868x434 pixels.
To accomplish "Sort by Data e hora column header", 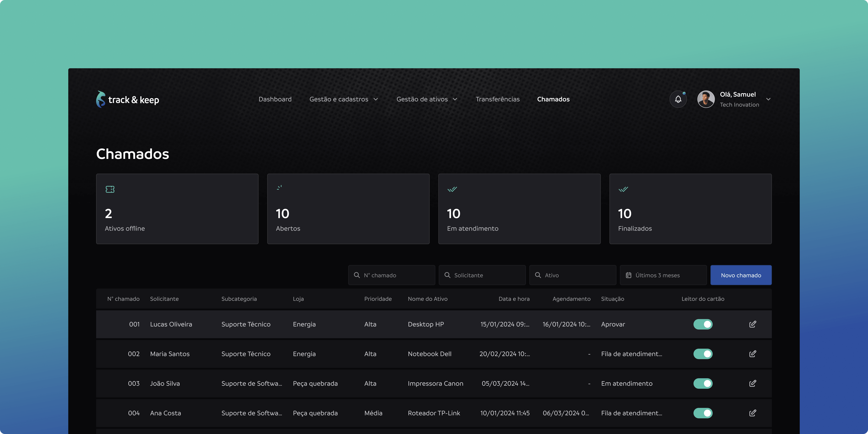I will pos(514,299).
